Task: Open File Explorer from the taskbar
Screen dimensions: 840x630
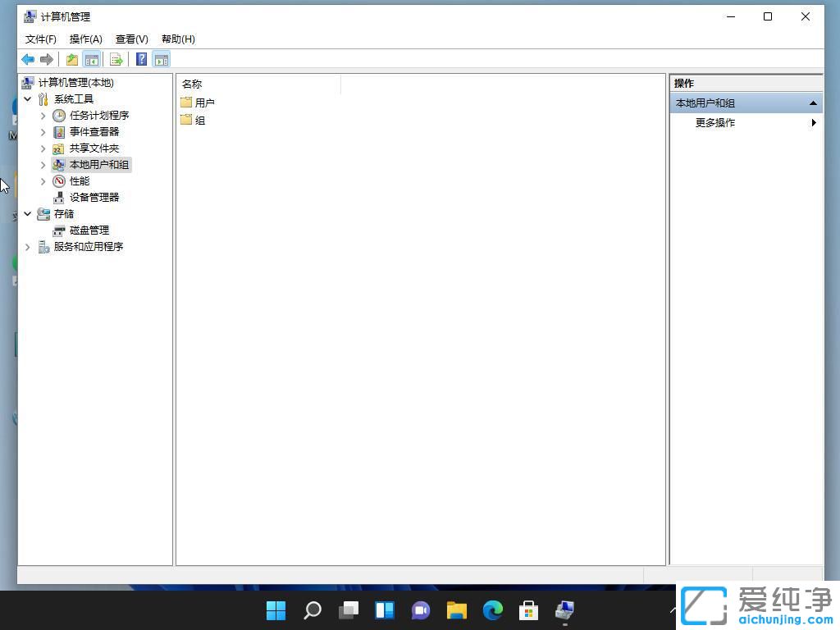Action: tap(456, 610)
